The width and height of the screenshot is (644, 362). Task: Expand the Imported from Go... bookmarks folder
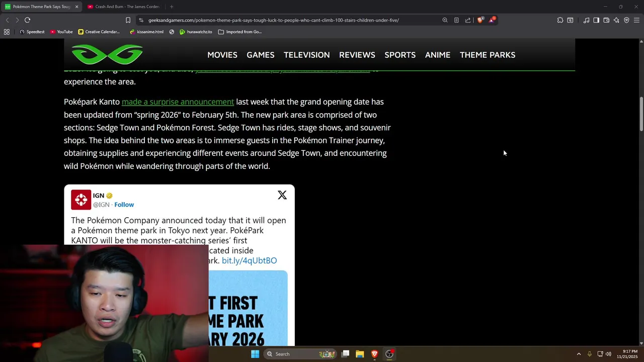coord(240,32)
